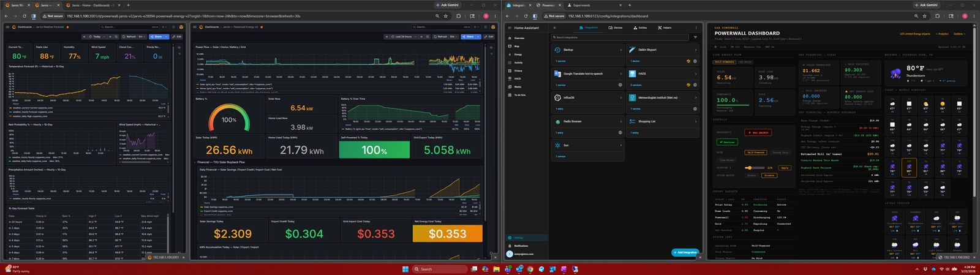Click Windows taskbar Search box
This screenshot has height=275, width=980.
pyautogui.click(x=440, y=269)
